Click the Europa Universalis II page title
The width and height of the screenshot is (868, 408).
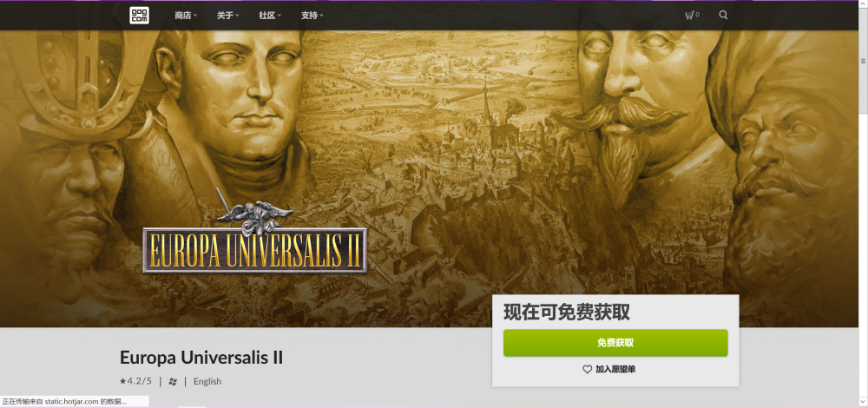coord(201,358)
